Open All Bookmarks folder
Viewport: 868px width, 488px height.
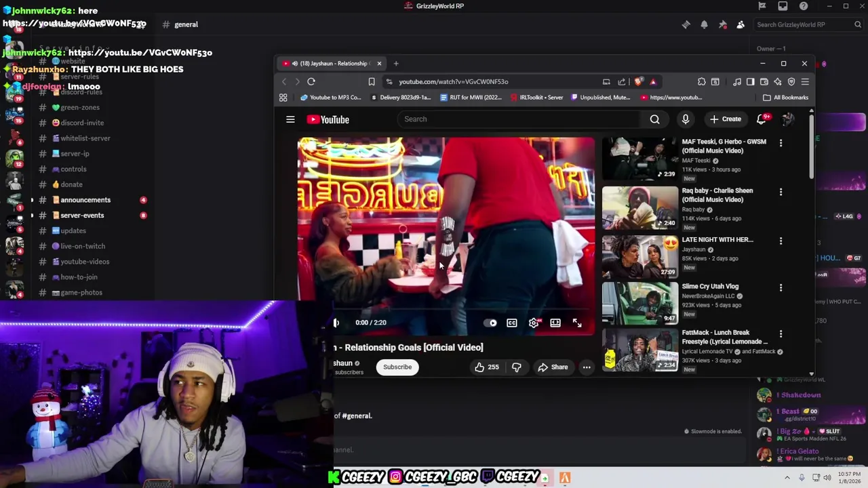click(786, 97)
